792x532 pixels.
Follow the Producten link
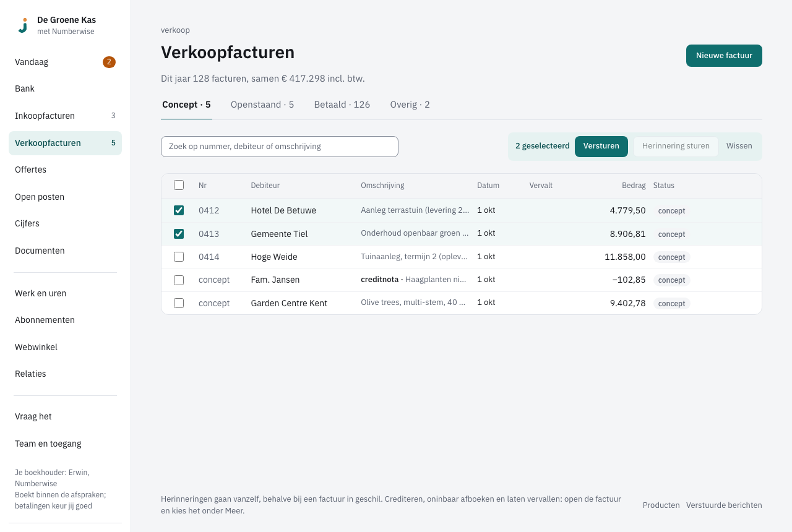661,505
